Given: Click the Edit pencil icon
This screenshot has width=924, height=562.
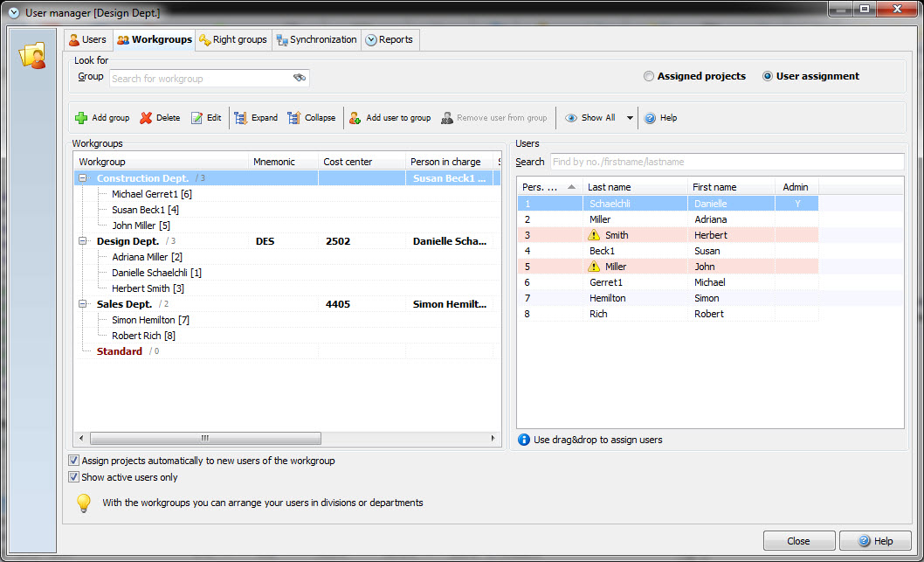Looking at the screenshot, I should (197, 118).
